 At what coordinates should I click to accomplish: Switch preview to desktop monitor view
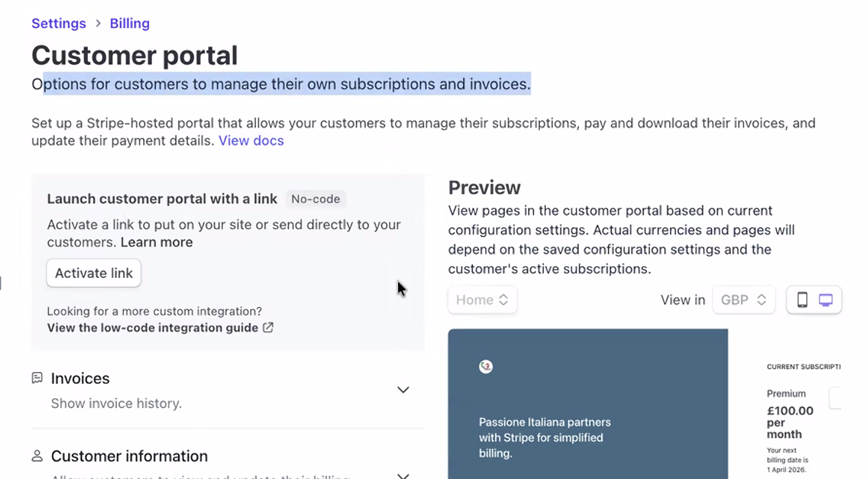click(826, 300)
